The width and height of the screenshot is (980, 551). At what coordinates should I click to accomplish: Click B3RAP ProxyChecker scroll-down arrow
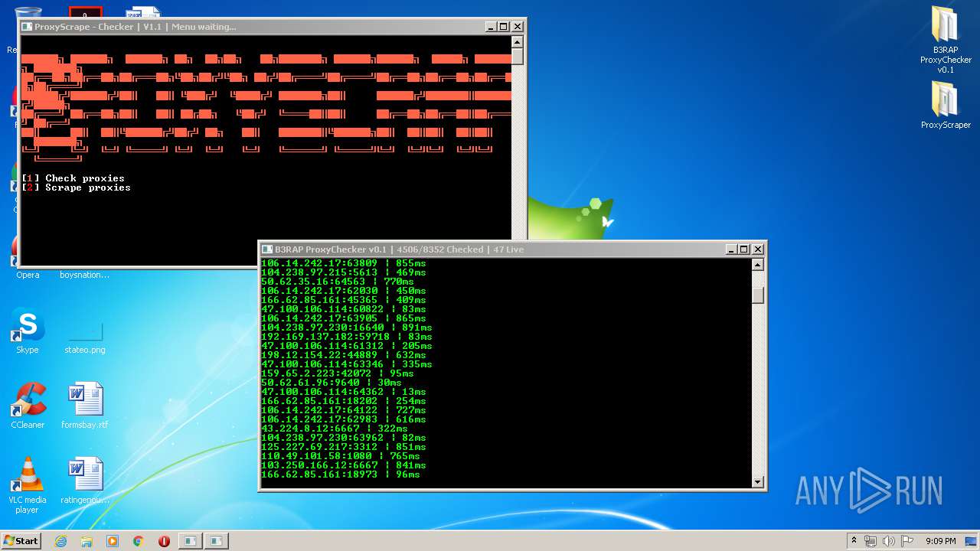[758, 481]
